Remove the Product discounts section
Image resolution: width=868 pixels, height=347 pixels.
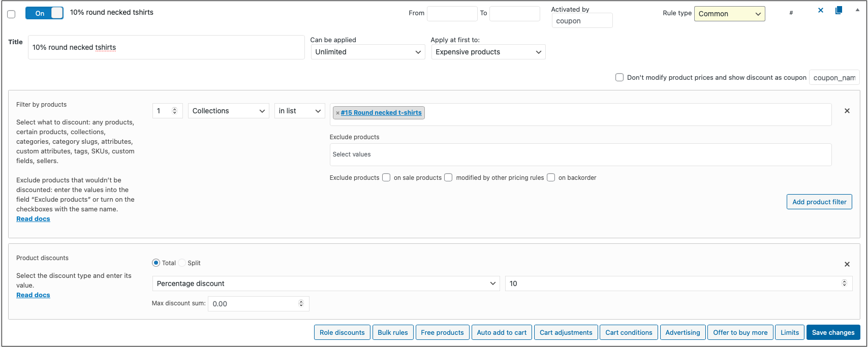[x=847, y=264]
